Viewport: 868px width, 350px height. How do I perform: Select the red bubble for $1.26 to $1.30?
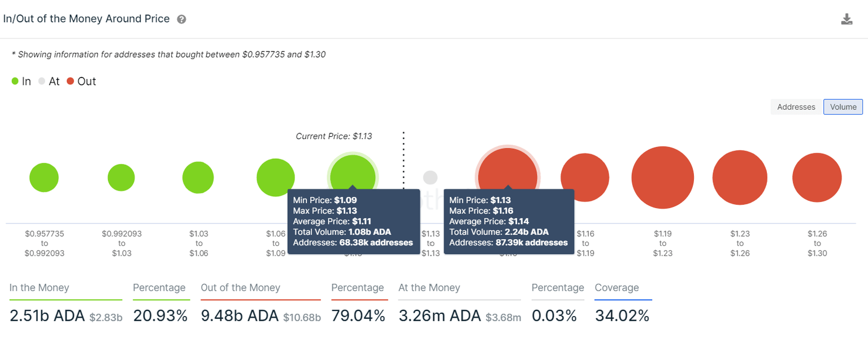817,178
